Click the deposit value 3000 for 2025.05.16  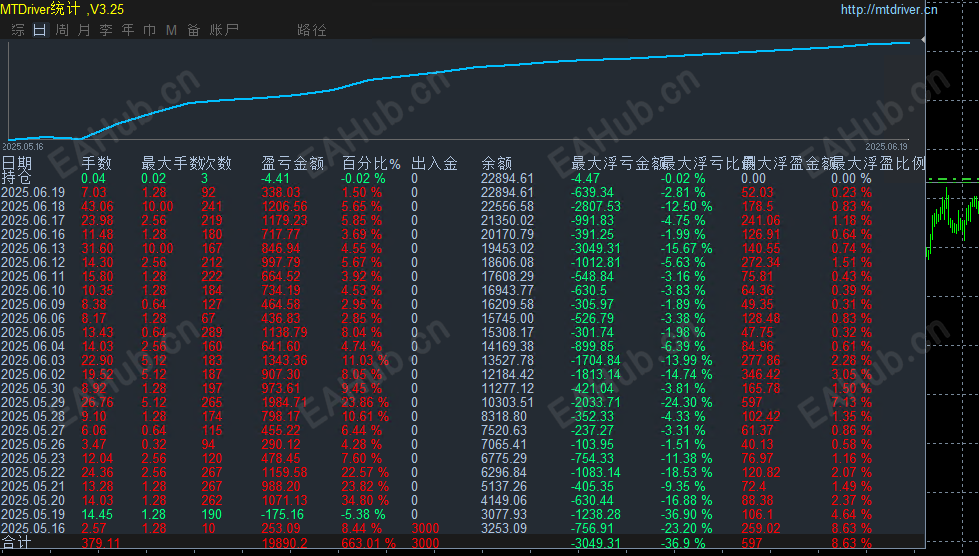[426, 528]
